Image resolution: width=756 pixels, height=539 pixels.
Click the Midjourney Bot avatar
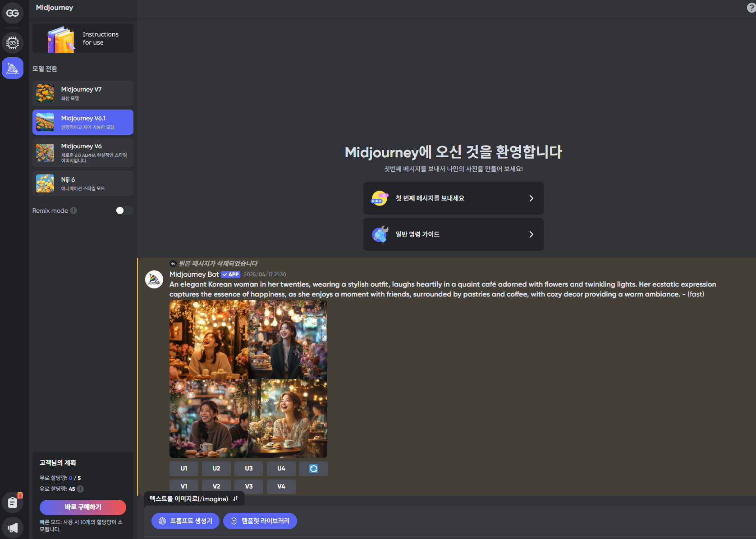coord(154,279)
